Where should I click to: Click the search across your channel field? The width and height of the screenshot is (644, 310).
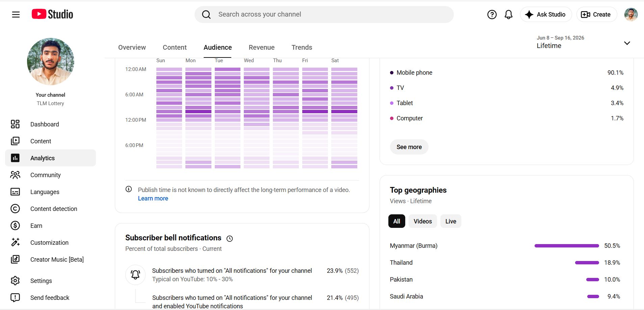(x=324, y=15)
